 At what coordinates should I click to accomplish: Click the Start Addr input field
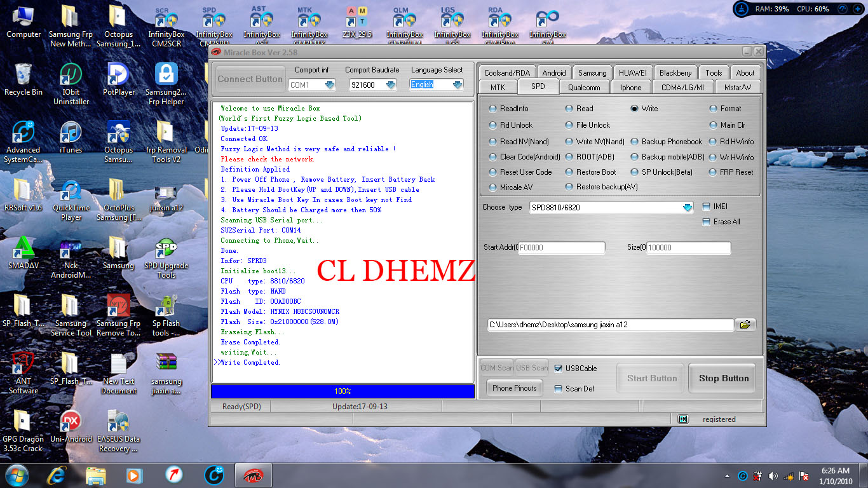pyautogui.click(x=562, y=248)
